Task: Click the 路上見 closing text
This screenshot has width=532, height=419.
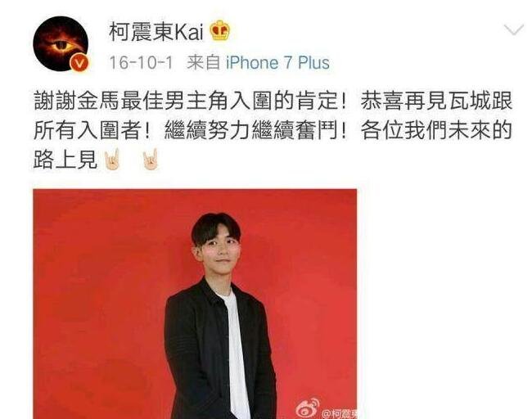Action: point(65,160)
